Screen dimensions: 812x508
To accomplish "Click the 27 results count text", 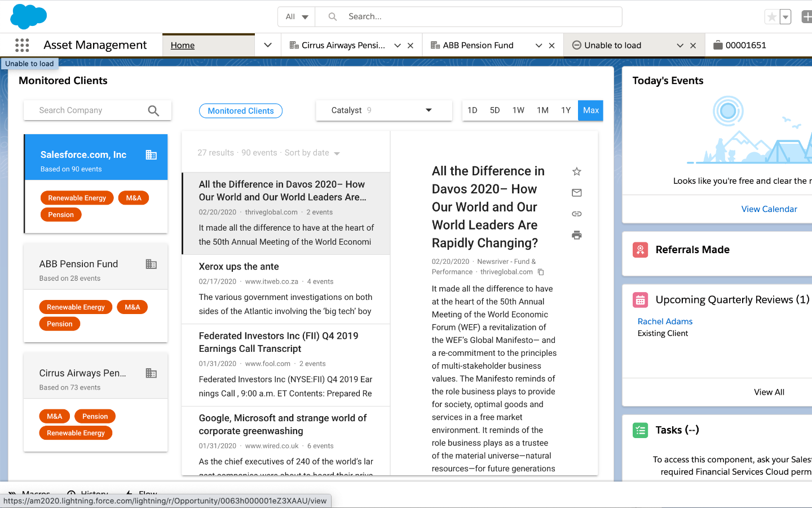I will pyautogui.click(x=215, y=153).
